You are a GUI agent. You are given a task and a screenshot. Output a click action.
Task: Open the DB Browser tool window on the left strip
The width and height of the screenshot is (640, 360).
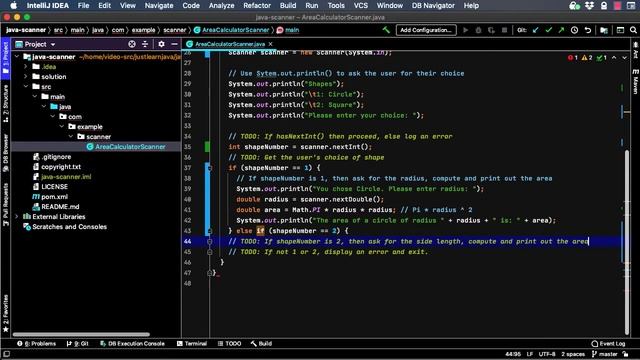point(5,152)
